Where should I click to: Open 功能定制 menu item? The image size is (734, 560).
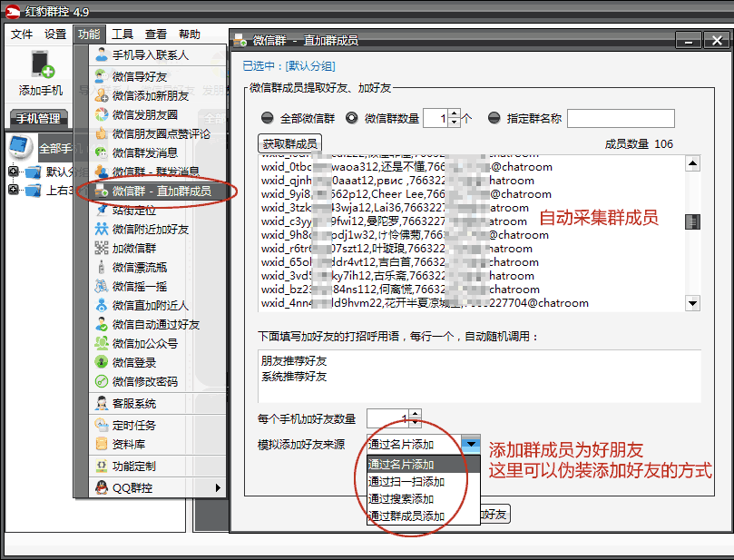point(157,466)
